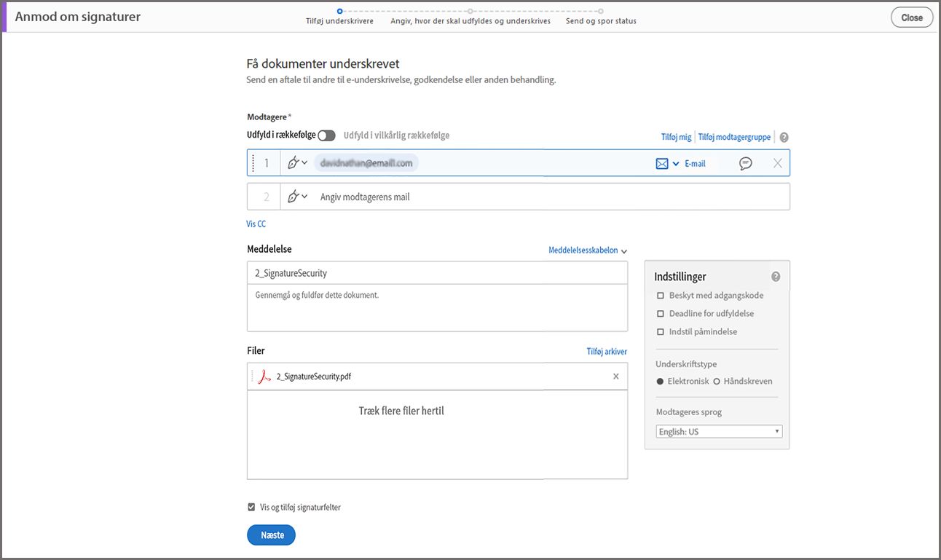This screenshot has width=941, height=560.
Task: Click the Udfyld i vilkårlig rækkefølge label
Action: (397, 135)
